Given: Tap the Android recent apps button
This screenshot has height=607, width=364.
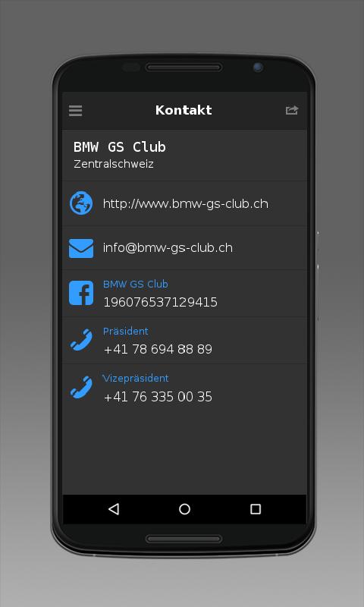Looking at the screenshot, I should pyautogui.click(x=256, y=509).
